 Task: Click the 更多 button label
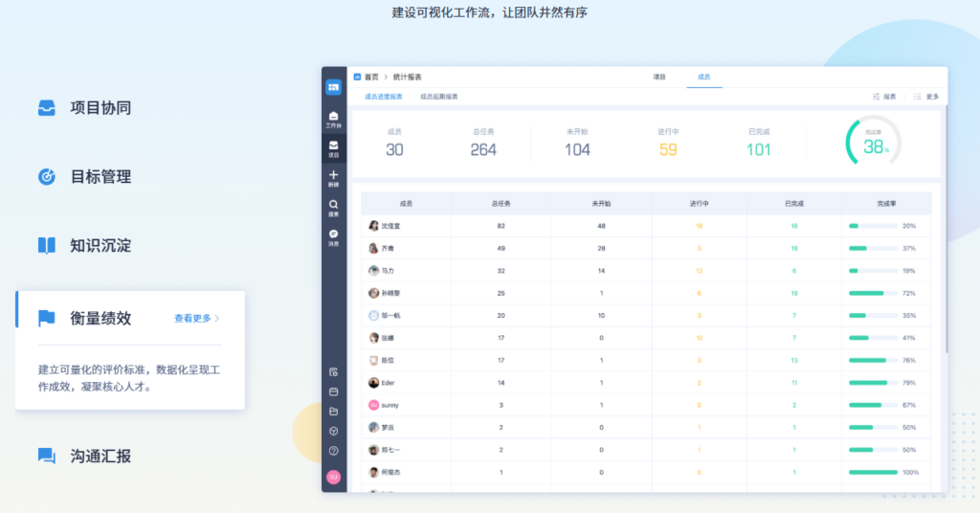932,97
